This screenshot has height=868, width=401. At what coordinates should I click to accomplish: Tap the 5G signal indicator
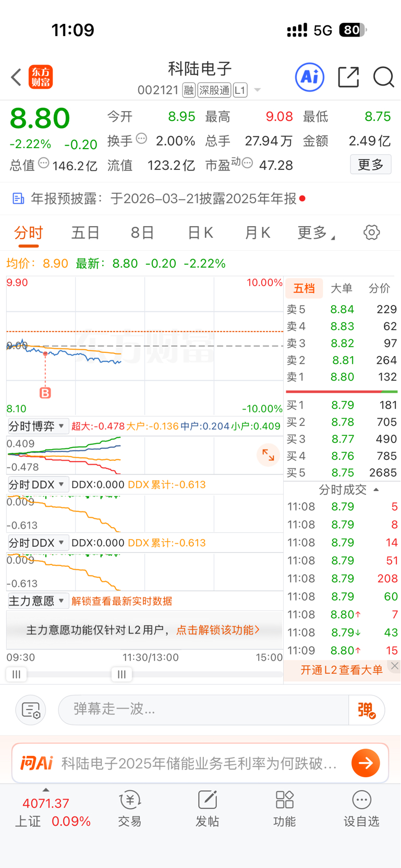click(323, 30)
